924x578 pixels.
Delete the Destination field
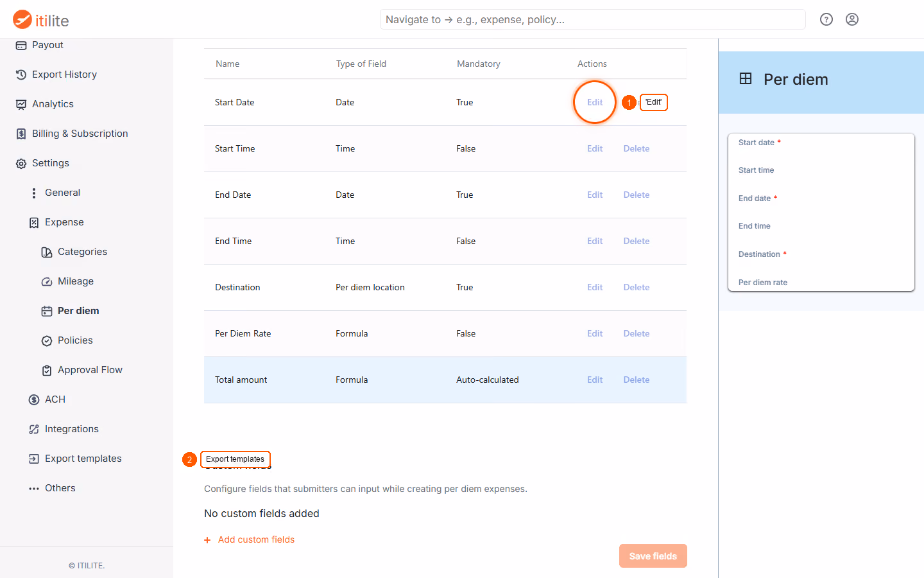coord(637,287)
